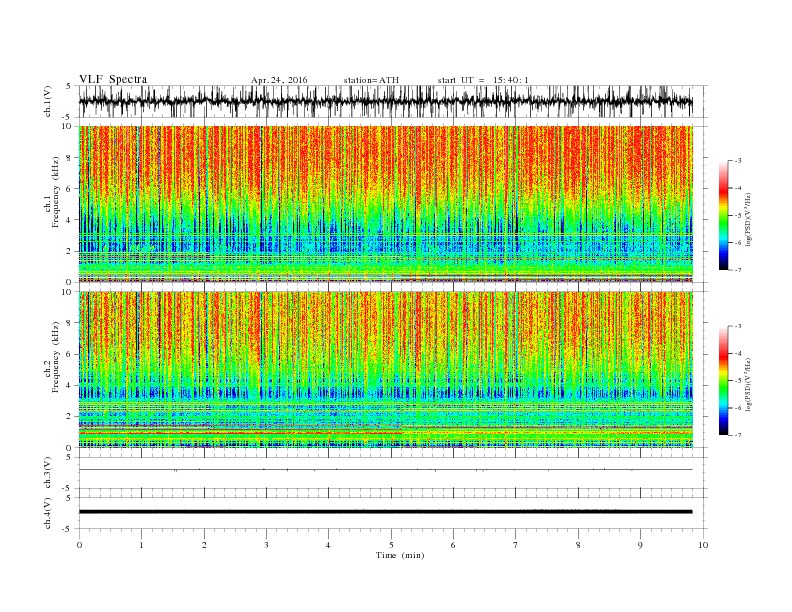Click inside the ch.2 spectrogram panel
Viewport: 792px width, 612px height.
(x=386, y=369)
